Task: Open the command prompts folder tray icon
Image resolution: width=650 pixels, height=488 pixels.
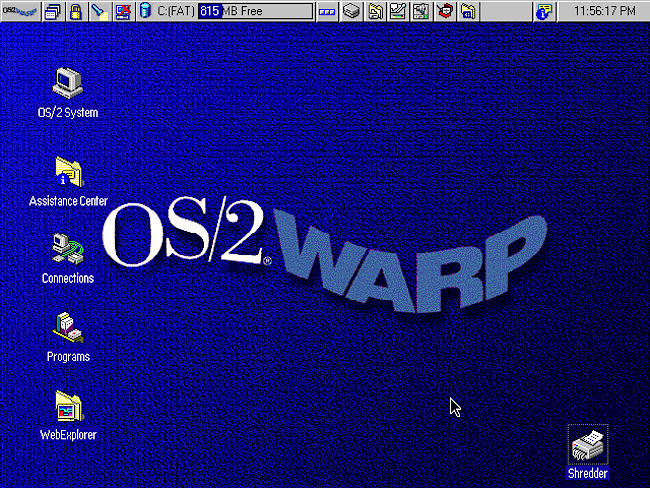Action: pyautogui.click(x=468, y=11)
